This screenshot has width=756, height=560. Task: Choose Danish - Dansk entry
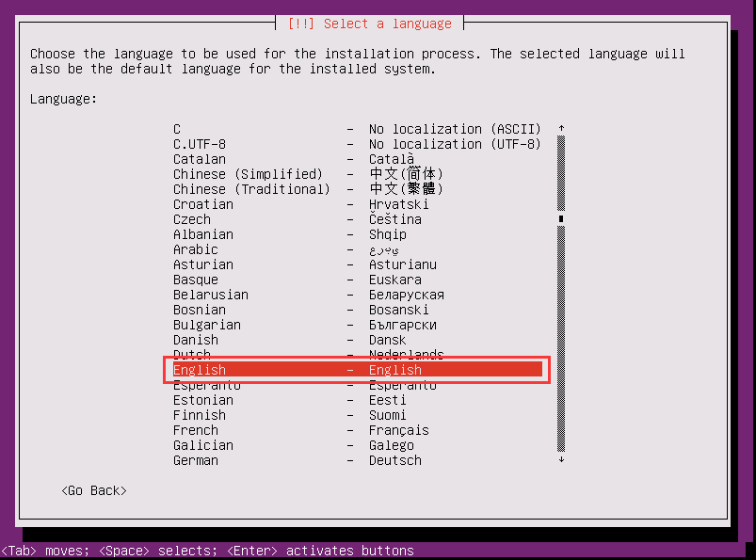click(x=357, y=340)
